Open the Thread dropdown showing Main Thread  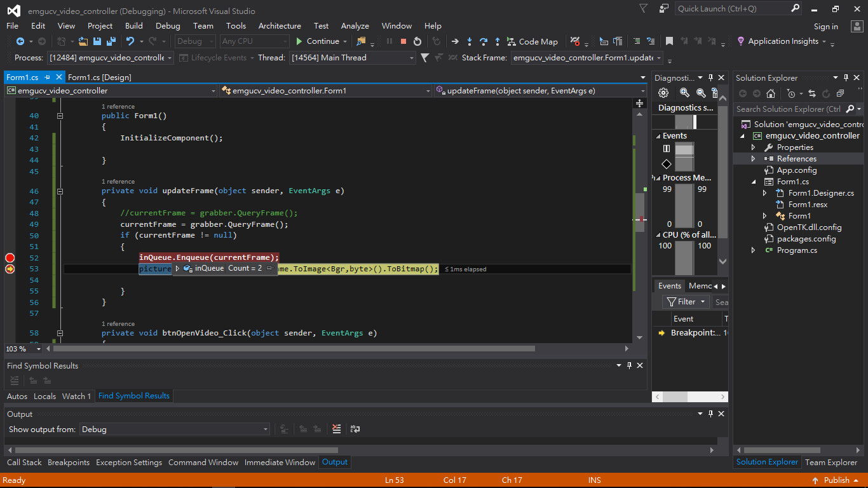(x=410, y=58)
